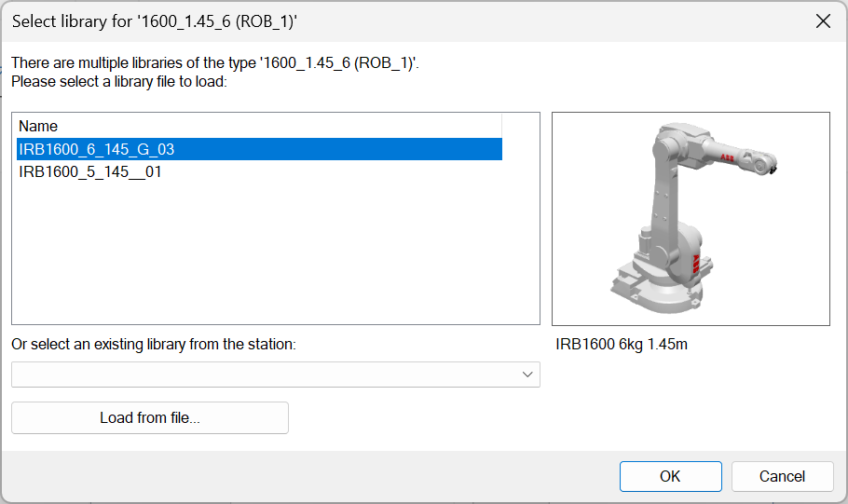The height and width of the screenshot is (504, 848).
Task: Confirm selection with OK
Action: pos(670,476)
